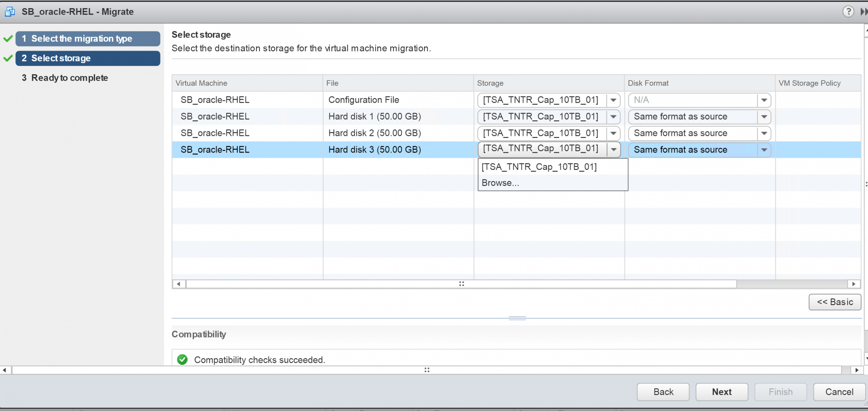The height and width of the screenshot is (411, 868).
Task: Click the Next button
Action: coord(722,392)
